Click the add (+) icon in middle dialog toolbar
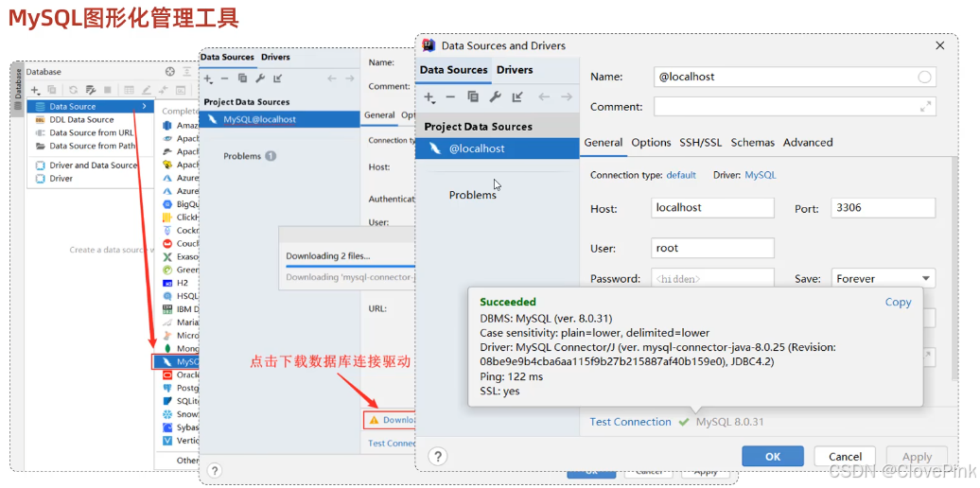Viewport: 980px width, 488px height. pos(208,78)
